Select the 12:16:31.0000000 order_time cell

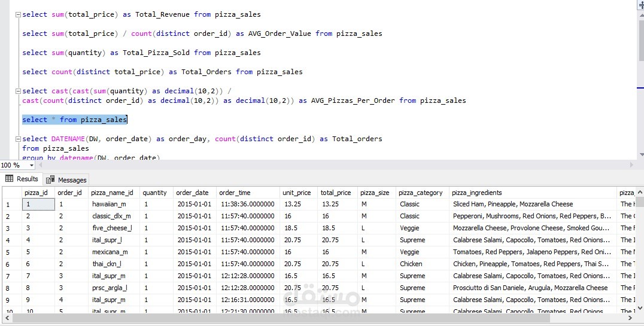(248, 300)
